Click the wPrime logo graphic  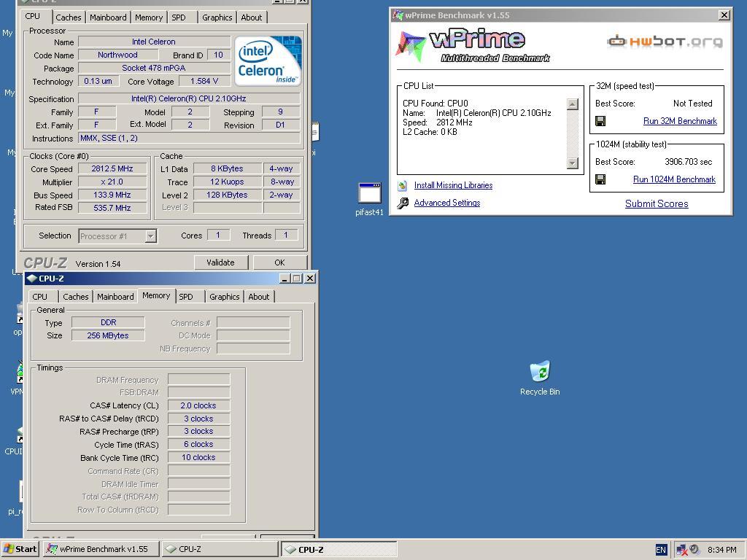[x=472, y=46]
